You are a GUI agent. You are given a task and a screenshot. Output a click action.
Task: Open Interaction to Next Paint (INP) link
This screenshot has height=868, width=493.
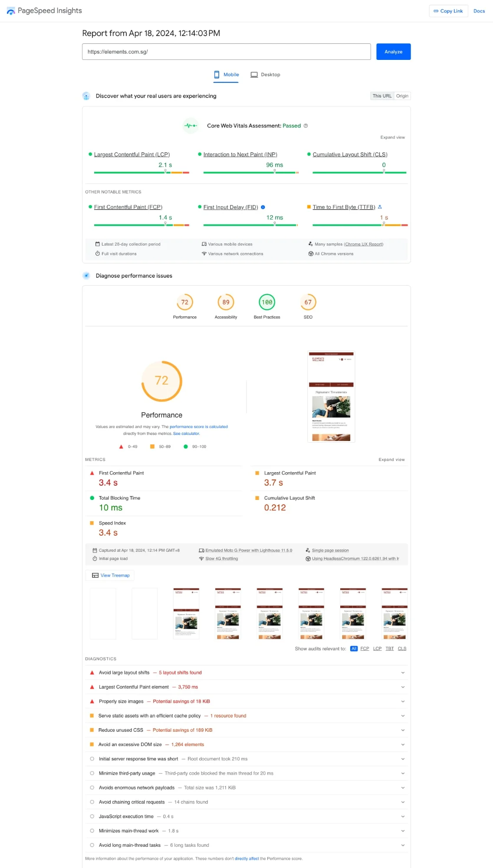click(240, 155)
